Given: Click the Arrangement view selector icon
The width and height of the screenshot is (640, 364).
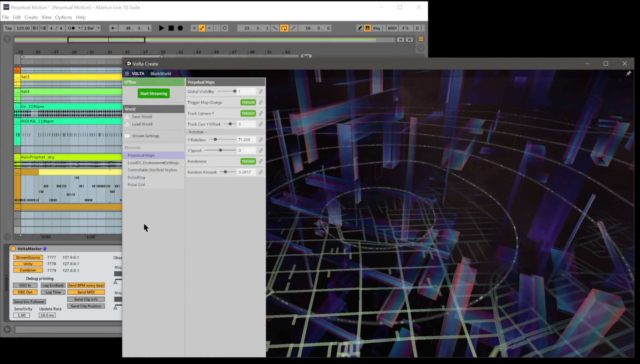Looking at the screenshot, I should point(421,39).
